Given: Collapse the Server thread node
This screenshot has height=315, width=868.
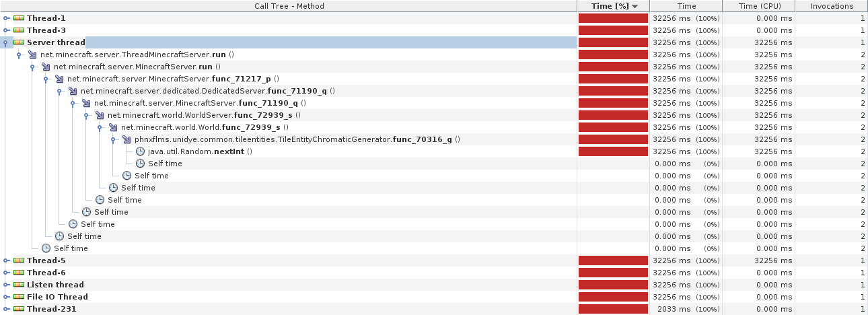Looking at the screenshot, I should pyautogui.click(x=6, y=42).
